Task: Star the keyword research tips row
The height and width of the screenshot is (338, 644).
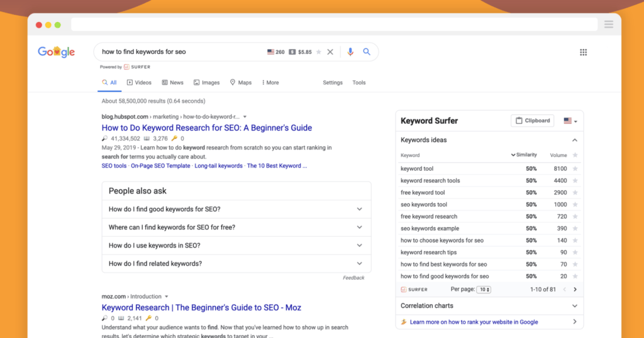Action: pos(575,253)
